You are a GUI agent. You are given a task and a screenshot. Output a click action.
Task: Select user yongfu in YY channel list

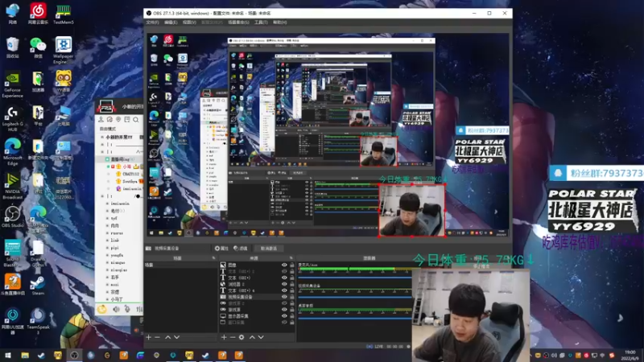[117, 255]
